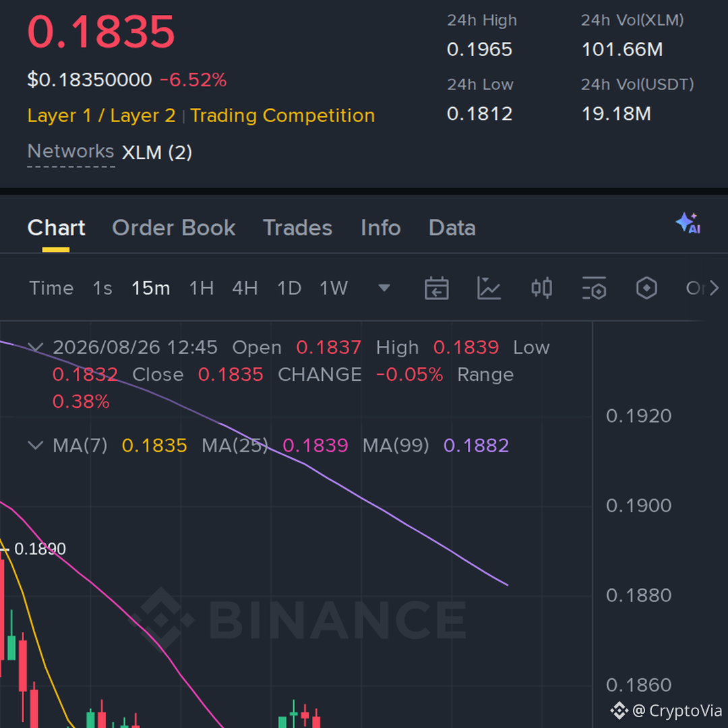Open the Layer 1 / Layer 2 tag
This screenshot has height=728, width=728.
(x=101, y=116)
